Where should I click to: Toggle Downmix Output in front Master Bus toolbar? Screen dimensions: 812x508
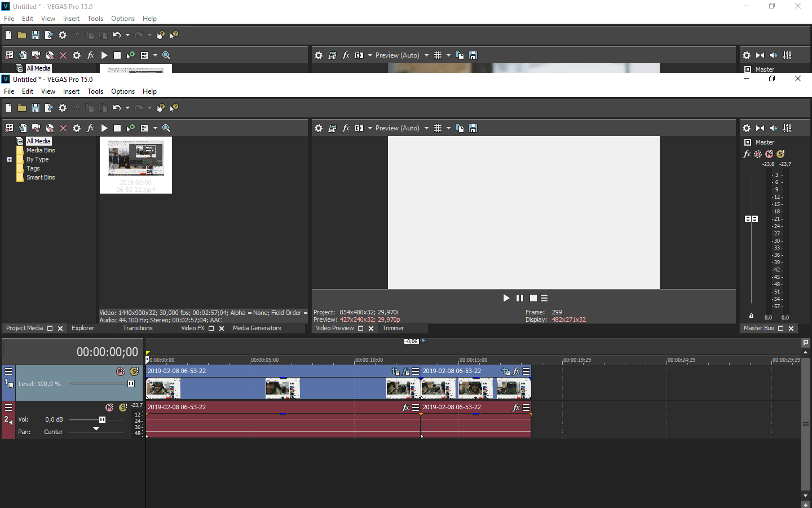point(760,128)
